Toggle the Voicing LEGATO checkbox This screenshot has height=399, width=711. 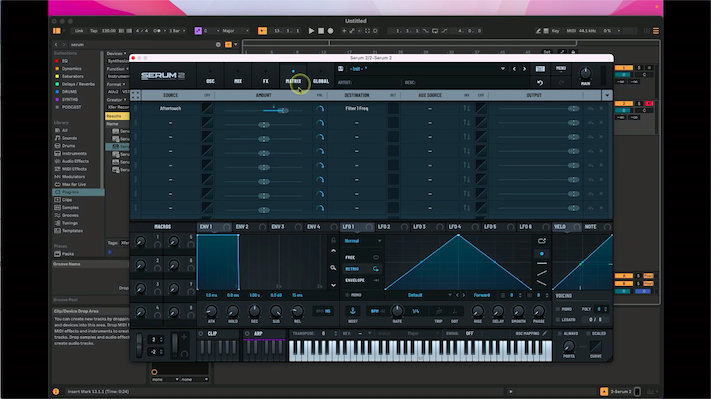point(558,320)
